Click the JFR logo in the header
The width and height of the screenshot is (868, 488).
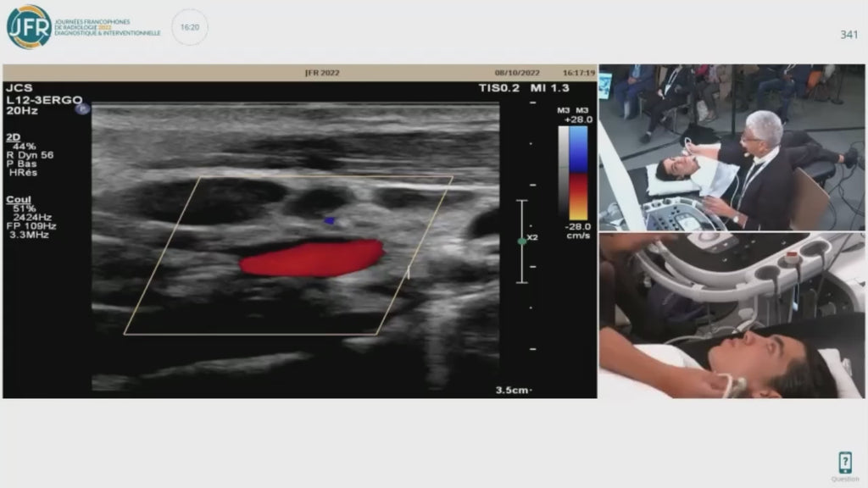[29, 27]
